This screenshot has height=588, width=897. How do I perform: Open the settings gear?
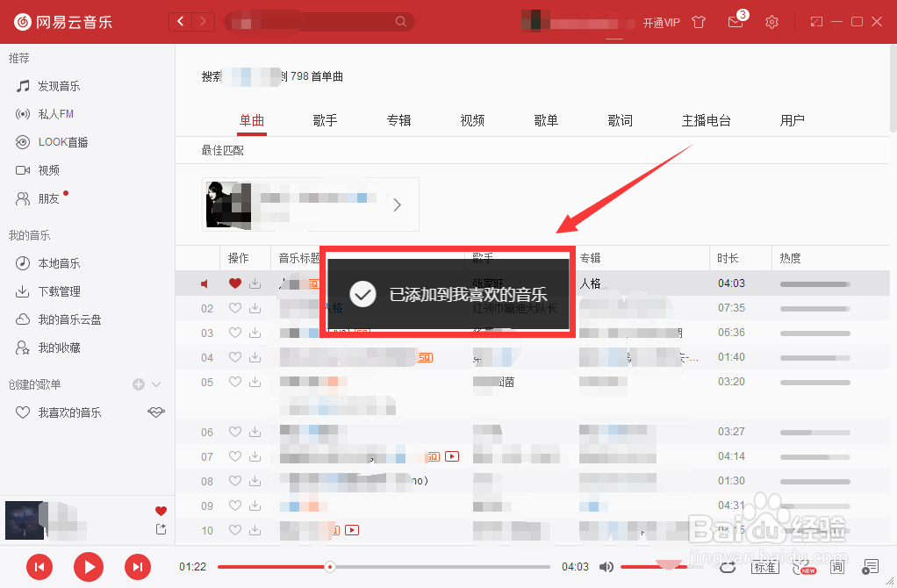click(771, 22)
